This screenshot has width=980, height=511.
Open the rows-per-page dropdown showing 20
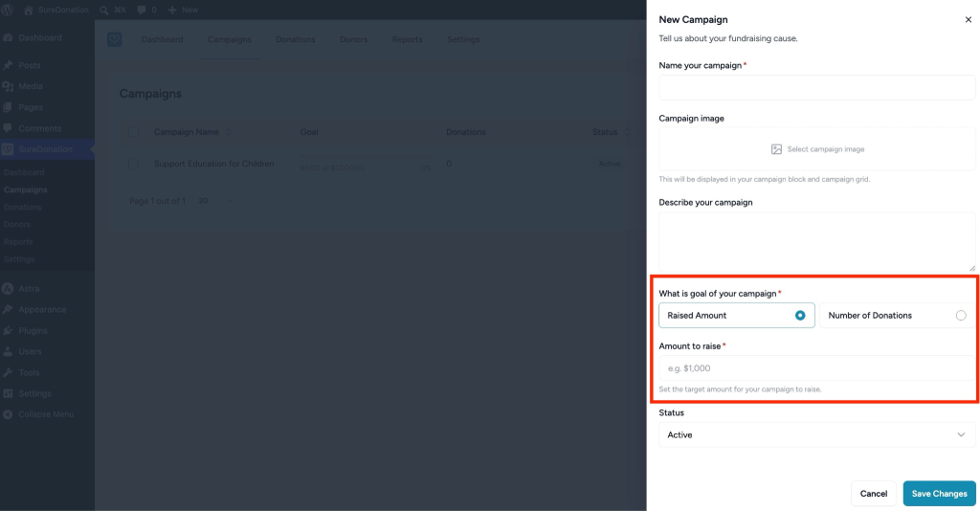coord(215,201)
